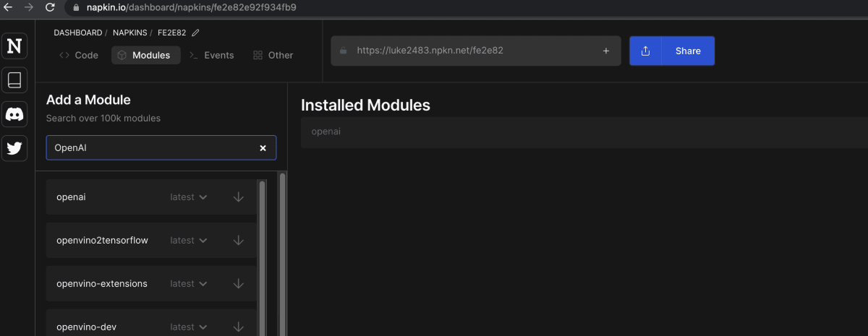Open the docs book icon in sidebar
868x336 pixels.
click(14, 79)
